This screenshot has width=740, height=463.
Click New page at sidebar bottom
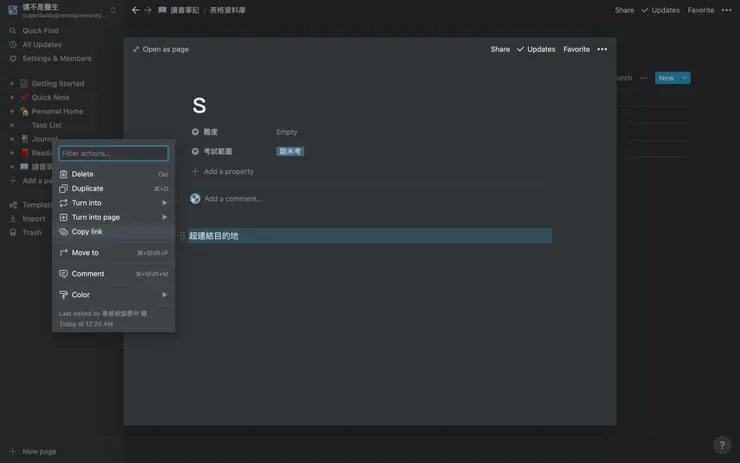coord(33,451)
